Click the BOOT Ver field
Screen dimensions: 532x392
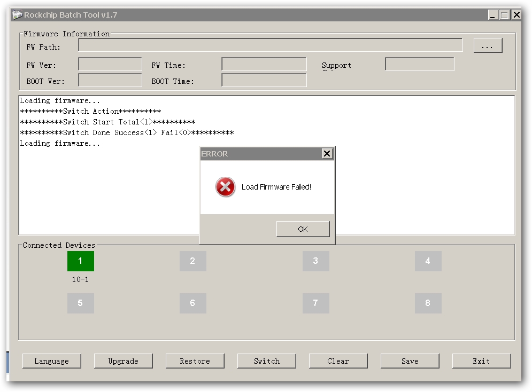[x=110, y=80]
